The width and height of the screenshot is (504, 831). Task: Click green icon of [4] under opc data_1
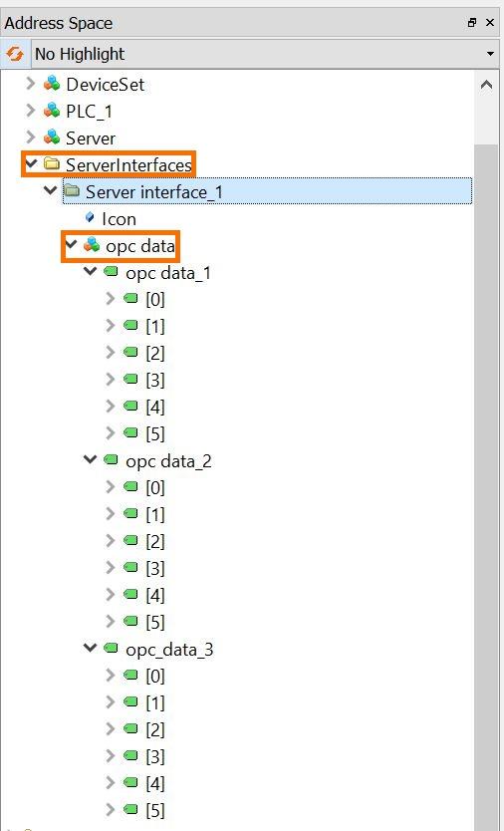130,406
